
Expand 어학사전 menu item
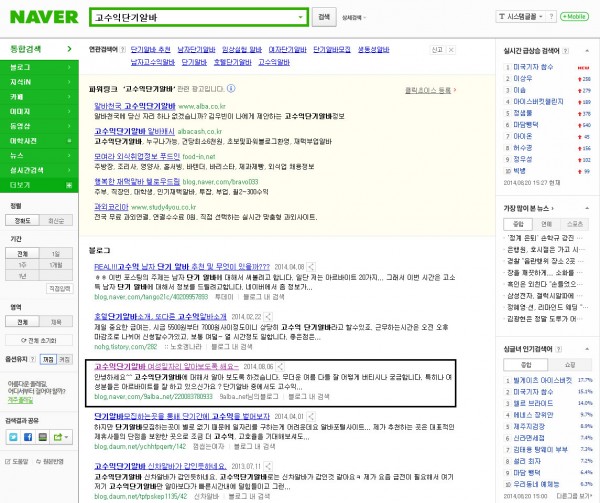pyautogui.click(x=39, y=141)
